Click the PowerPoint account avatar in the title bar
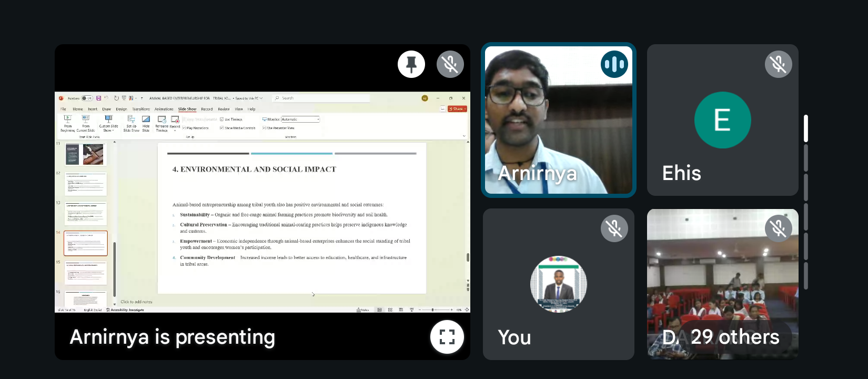The image size is (868, 379). tap(425, 98)
